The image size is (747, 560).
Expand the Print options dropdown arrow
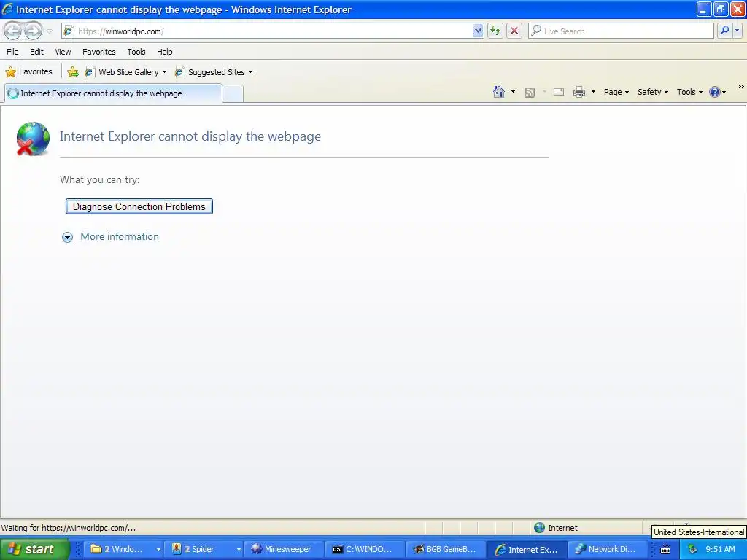593,92
